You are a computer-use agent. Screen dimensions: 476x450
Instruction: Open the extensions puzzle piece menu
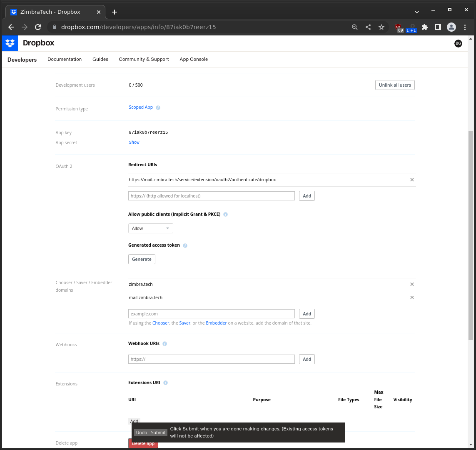coord(425,27)
